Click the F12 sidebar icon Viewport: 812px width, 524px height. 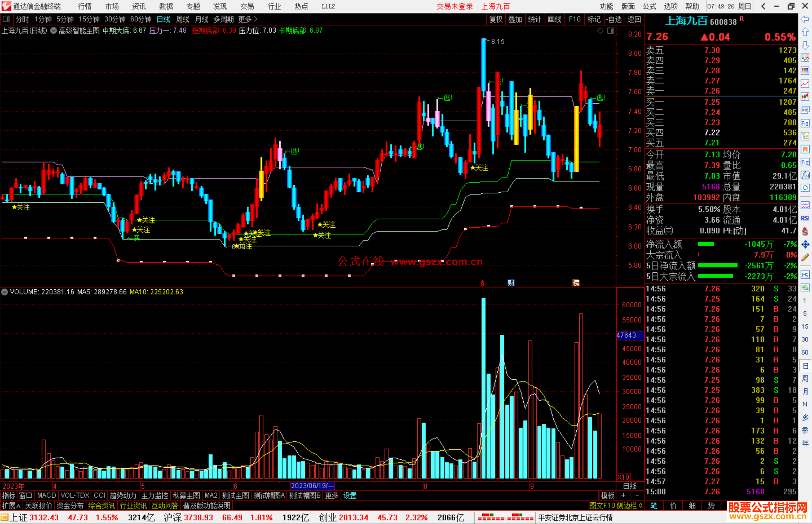pos(805,162)
